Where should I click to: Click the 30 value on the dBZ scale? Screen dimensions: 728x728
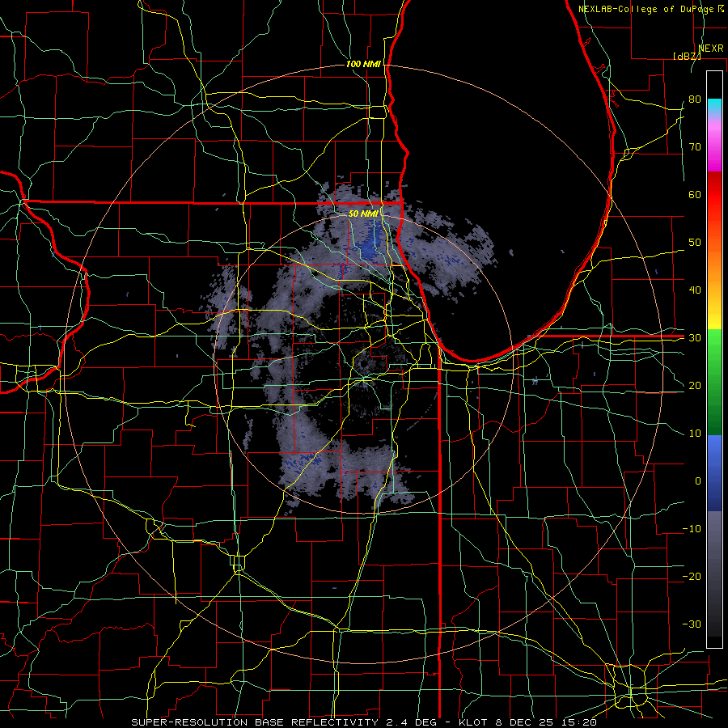pyautogui.click(x=695, y=338)
